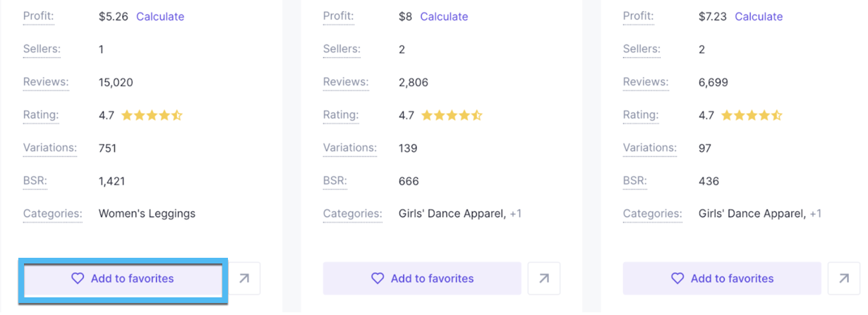Open external link arrow beside Women's Leggings favorites button
Screen dimensions: 868x315
pyautogui.click(x=244, y=278)
